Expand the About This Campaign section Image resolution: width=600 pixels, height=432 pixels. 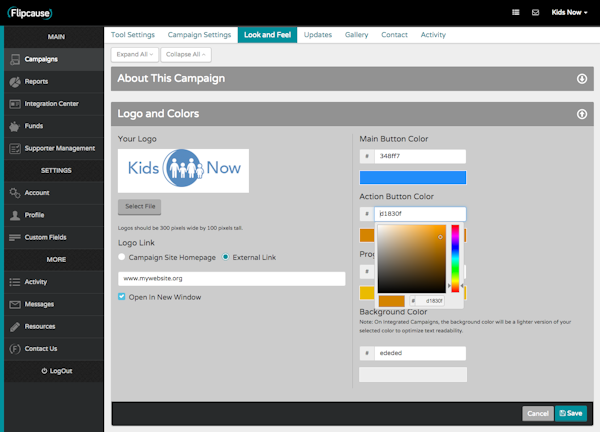tap(581, 79)
